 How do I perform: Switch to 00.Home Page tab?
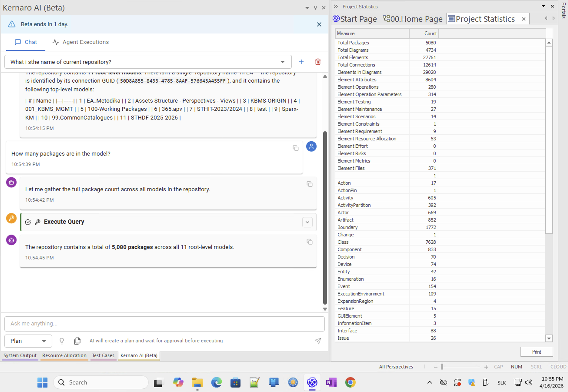(413, 19)
